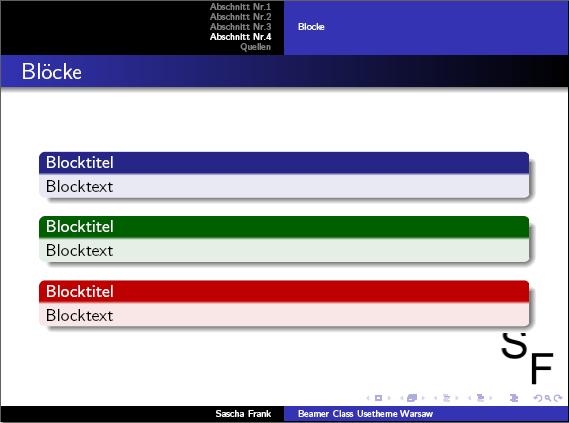Go to previous slide using left arrow
This screenshot has width=569, height=423.
[x=368, y=398]
